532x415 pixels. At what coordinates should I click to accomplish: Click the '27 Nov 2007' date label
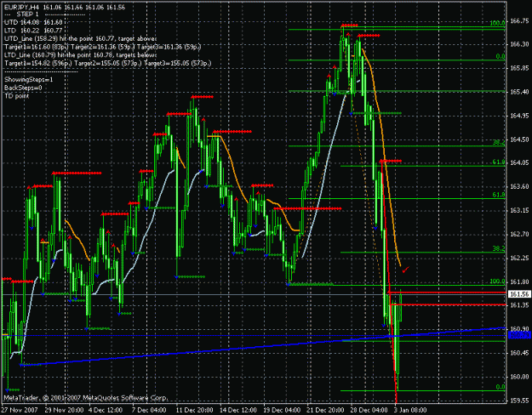[20, 410]
